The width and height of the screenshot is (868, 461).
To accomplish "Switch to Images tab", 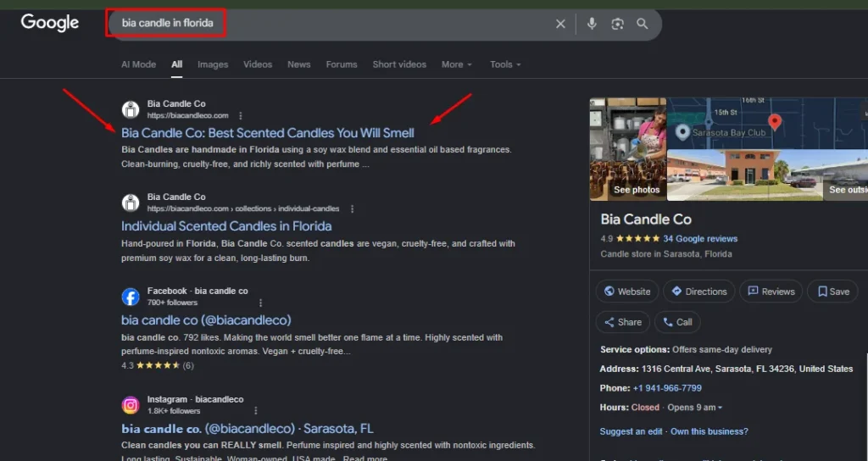I will click(213, 64).
